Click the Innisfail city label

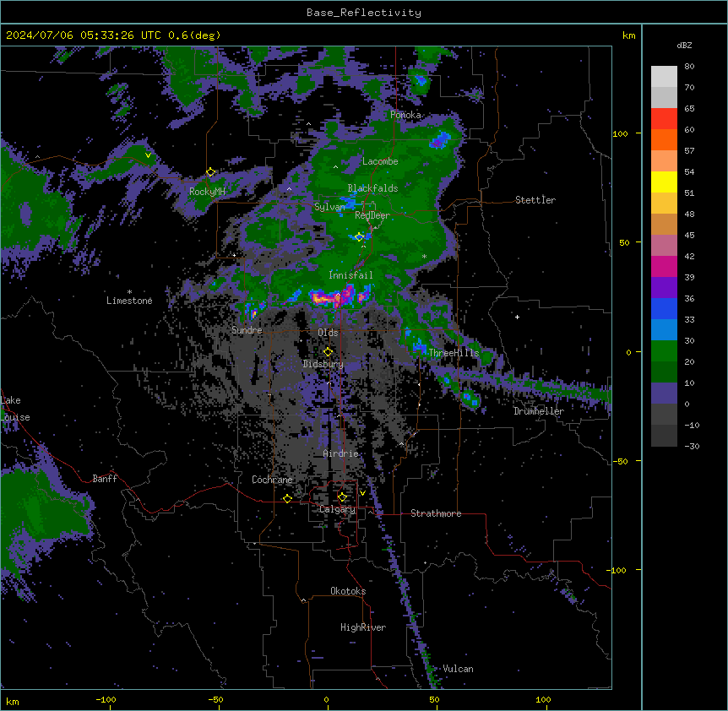point(350,275)
